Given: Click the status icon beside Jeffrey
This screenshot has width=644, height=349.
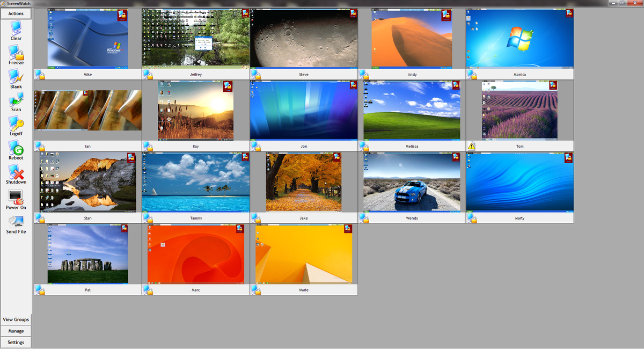Looking at the screenshot, I should tap(148, 75).
